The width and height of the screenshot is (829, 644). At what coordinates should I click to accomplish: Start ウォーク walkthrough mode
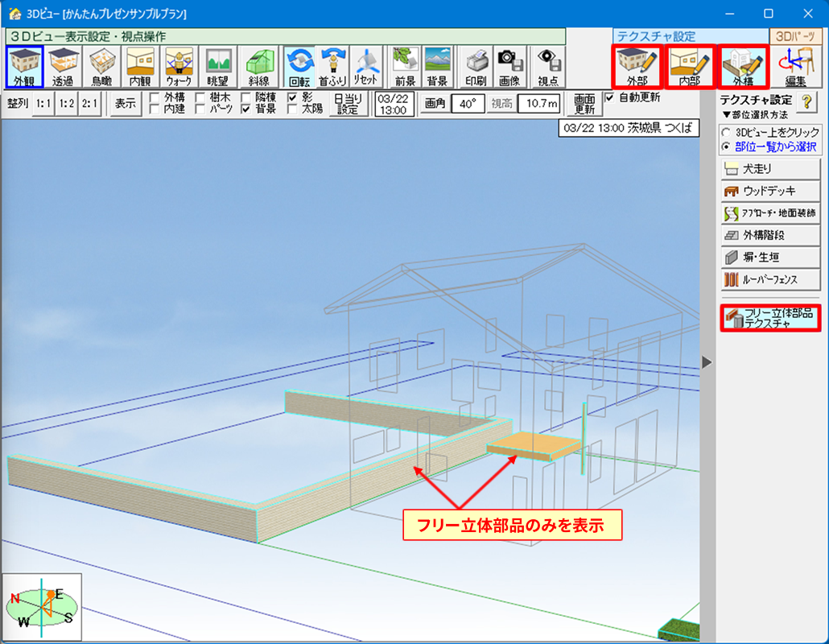[x=179, y=67]
